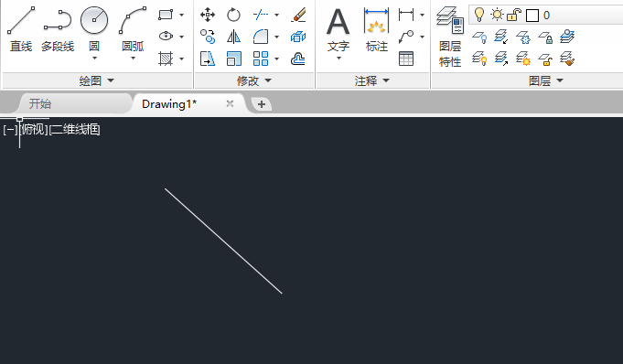Screen dimensions: 623x364
Task: Toggle layer 0 freeze sun icon
Action: pyautogui.click(x=497, y=15)
